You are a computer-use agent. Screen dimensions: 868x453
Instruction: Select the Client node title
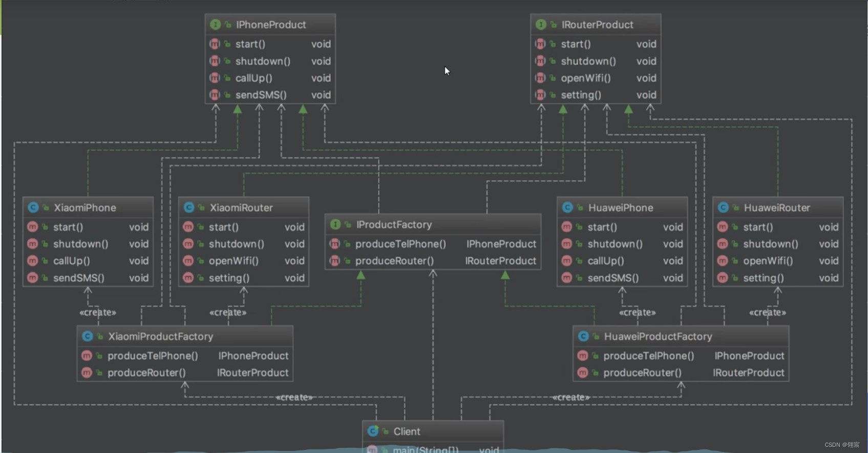coord(407,431)
